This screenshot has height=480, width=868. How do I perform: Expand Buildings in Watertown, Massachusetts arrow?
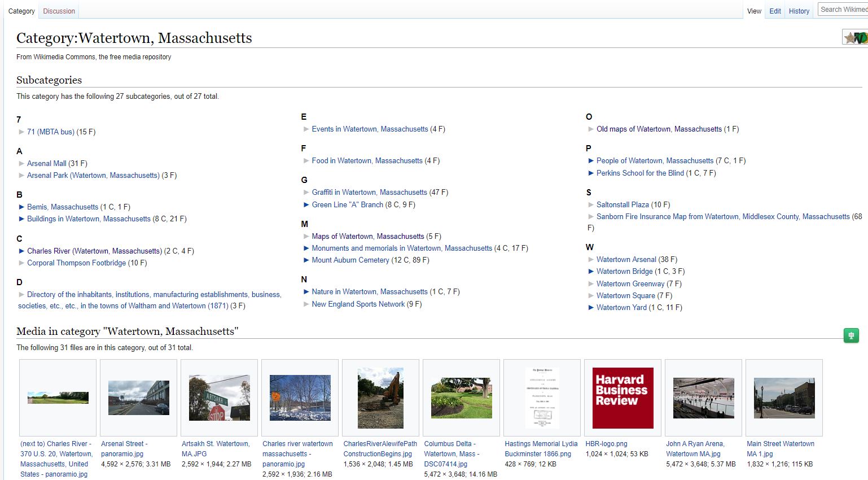[21, 219]
